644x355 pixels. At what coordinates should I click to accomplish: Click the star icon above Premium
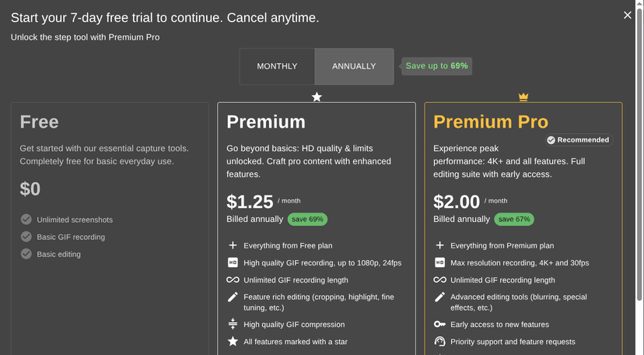coord(317,97)
